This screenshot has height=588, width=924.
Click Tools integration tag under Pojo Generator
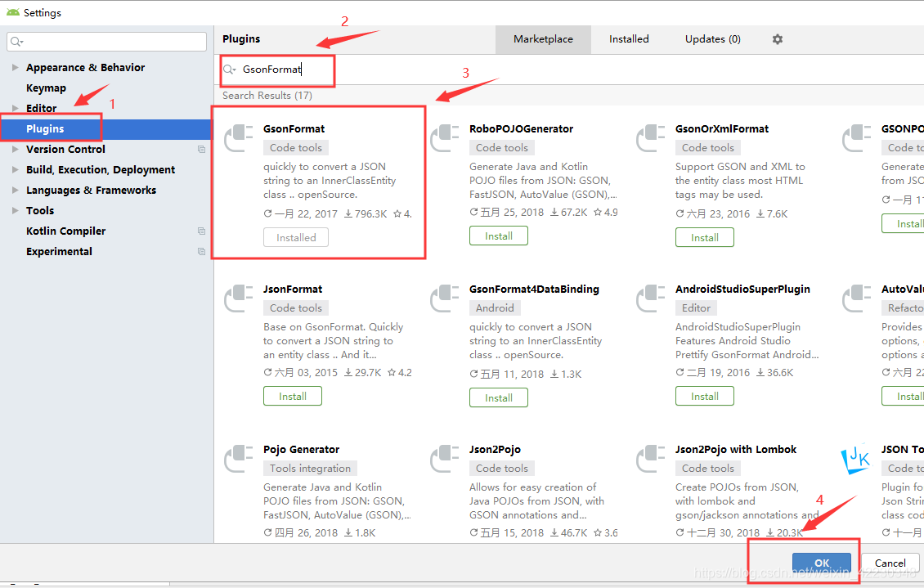[310, 469]
